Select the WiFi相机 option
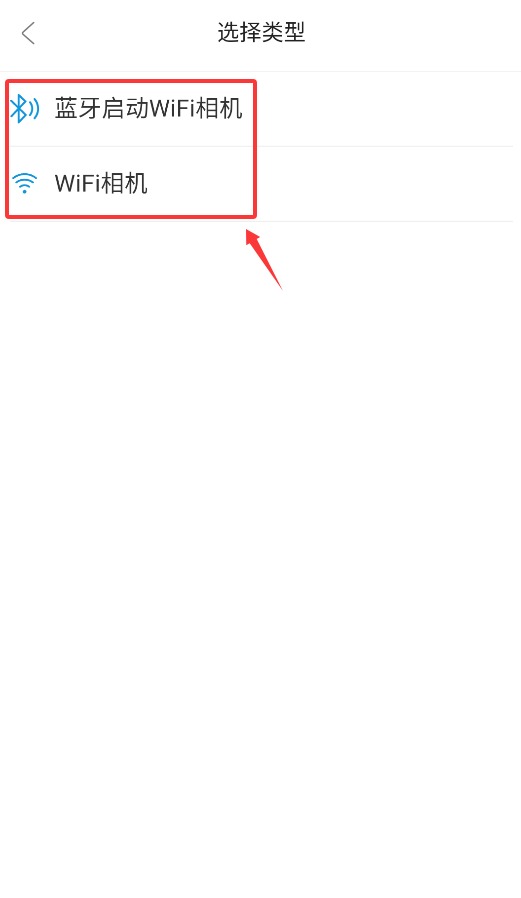Screen dimensions: 521x898 pos(260,184)
